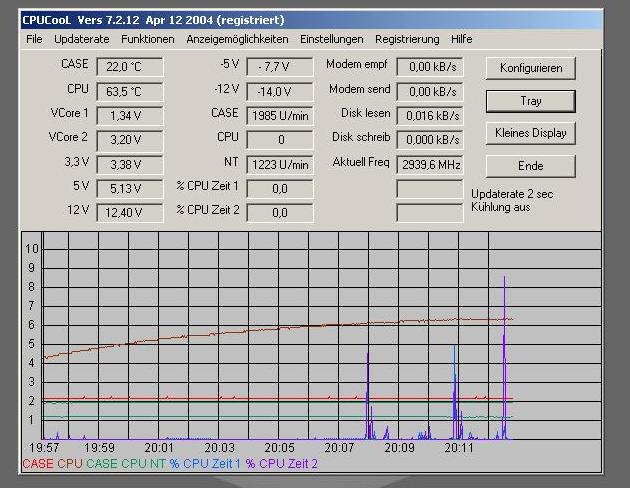Select the CASE temperature field 22,0 °C
This screenshot has width=630, height=488.
tap(130, 67)
